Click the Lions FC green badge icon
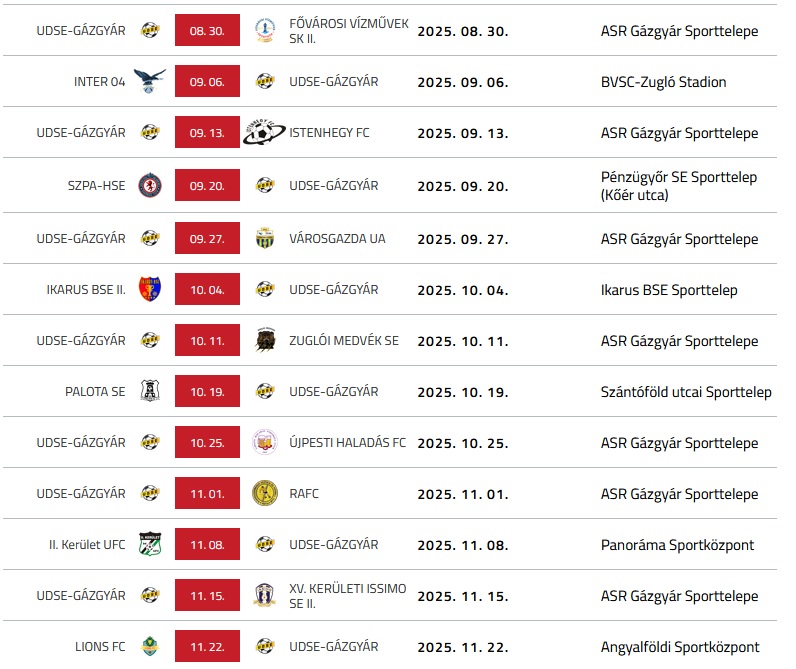Screen dimensions: 796x669 [150, 646]
